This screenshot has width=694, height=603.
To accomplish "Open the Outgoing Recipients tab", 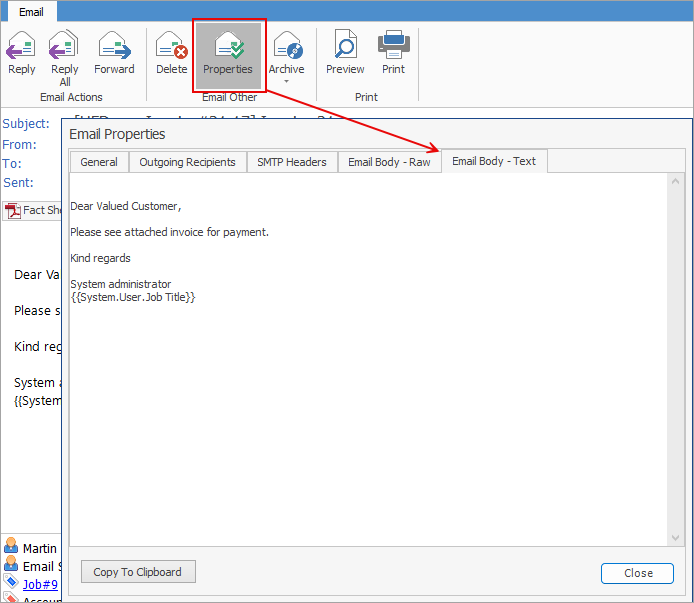I will point(187,162).
